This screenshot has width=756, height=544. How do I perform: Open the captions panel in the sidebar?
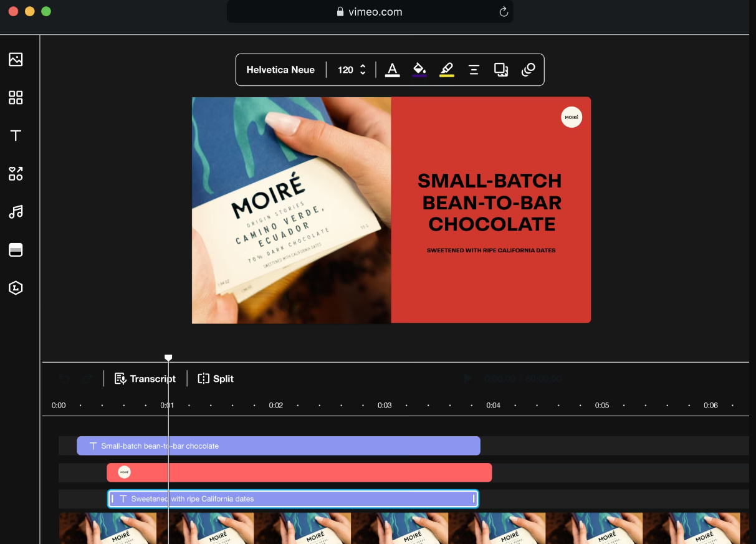coord(16,249)
